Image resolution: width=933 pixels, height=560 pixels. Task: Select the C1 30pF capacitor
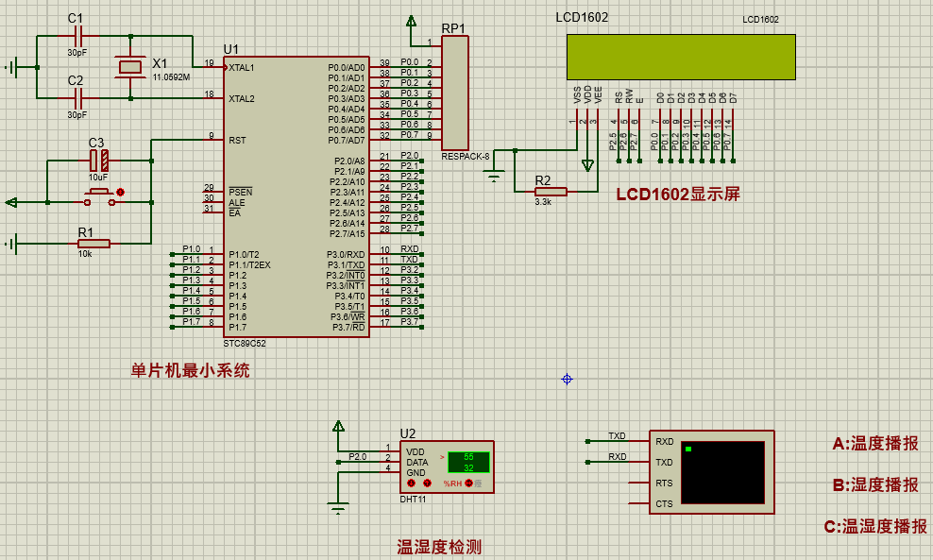tap(76, 37)
